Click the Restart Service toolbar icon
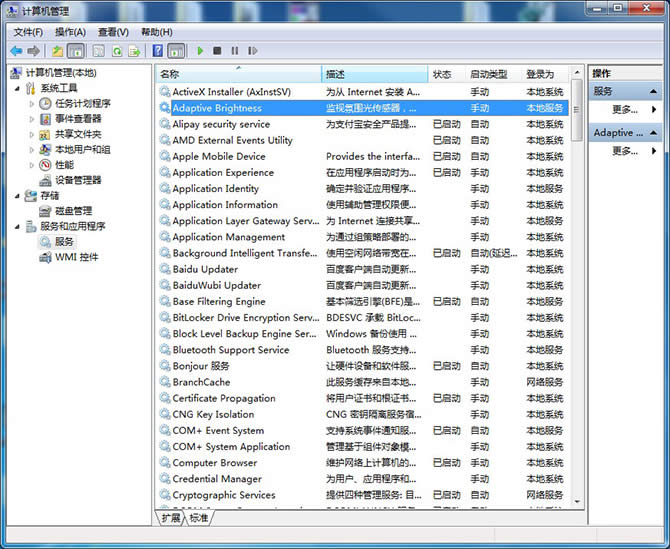Image resolution: width=670 pixels, height=549 pixels. click(x=251, y=50)
